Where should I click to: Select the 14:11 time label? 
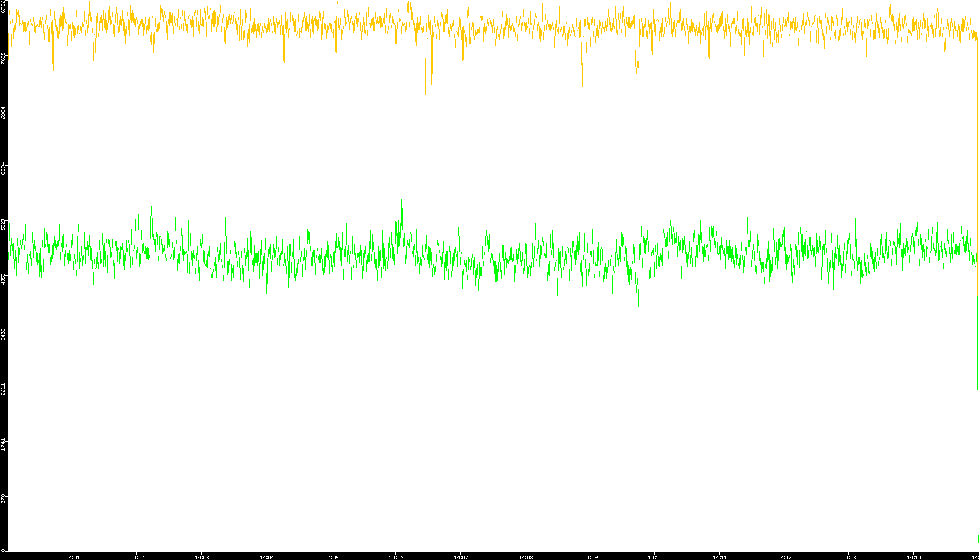720,557
